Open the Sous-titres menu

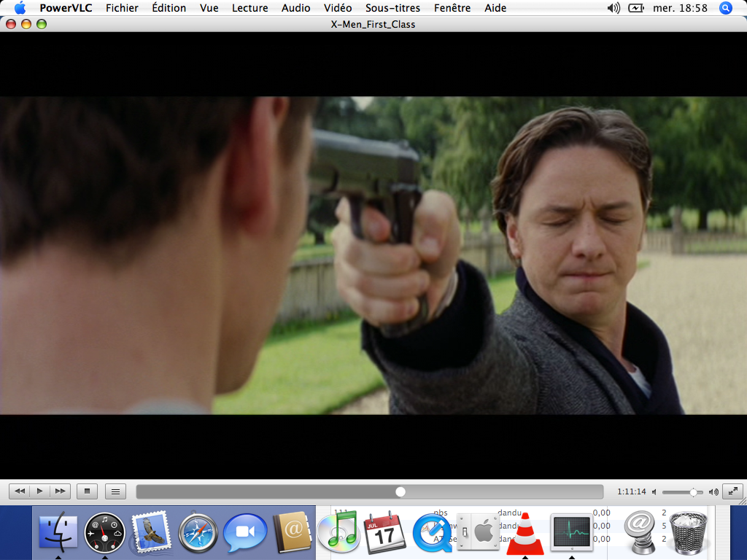[x=393, y=8]
